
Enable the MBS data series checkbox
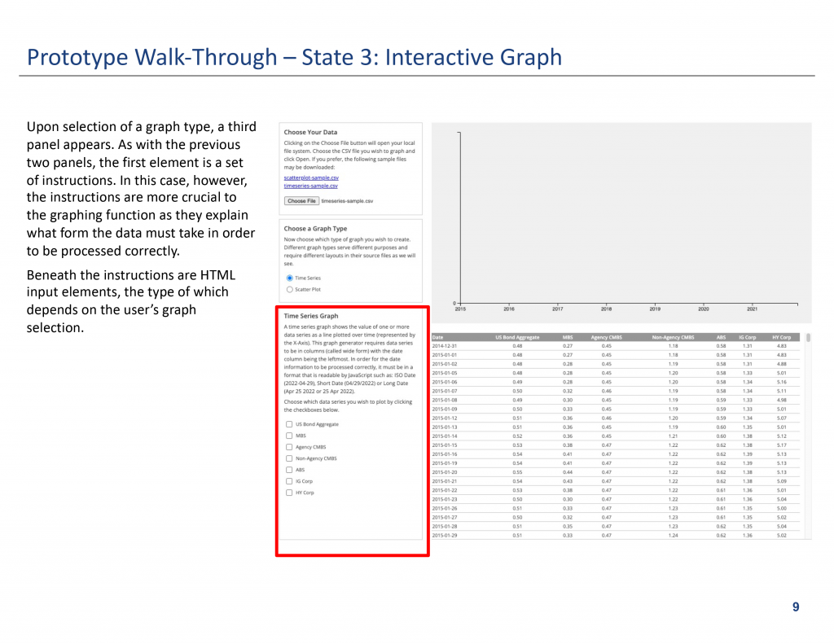[289, 436]
